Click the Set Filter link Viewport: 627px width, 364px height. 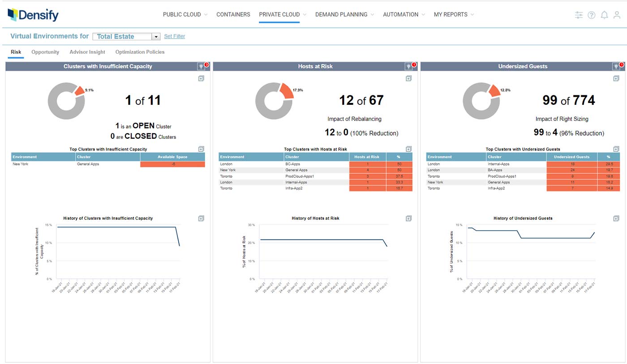[175, 36]
